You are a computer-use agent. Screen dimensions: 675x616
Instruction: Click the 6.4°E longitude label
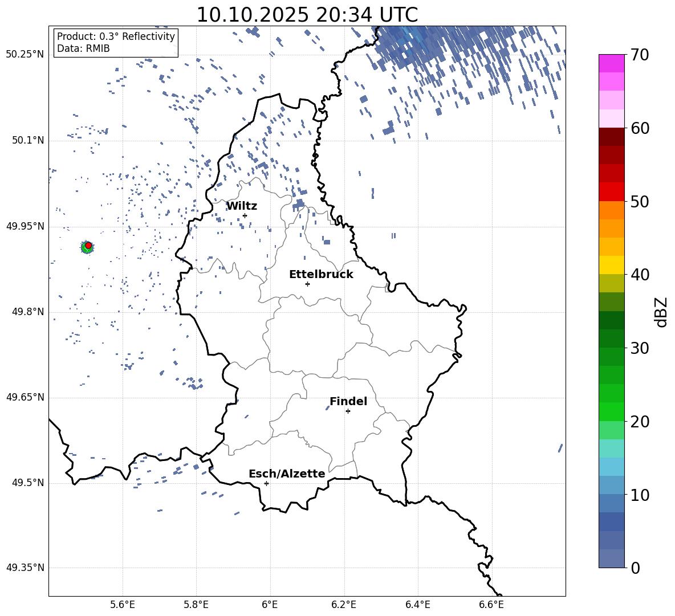pos(417,605)
